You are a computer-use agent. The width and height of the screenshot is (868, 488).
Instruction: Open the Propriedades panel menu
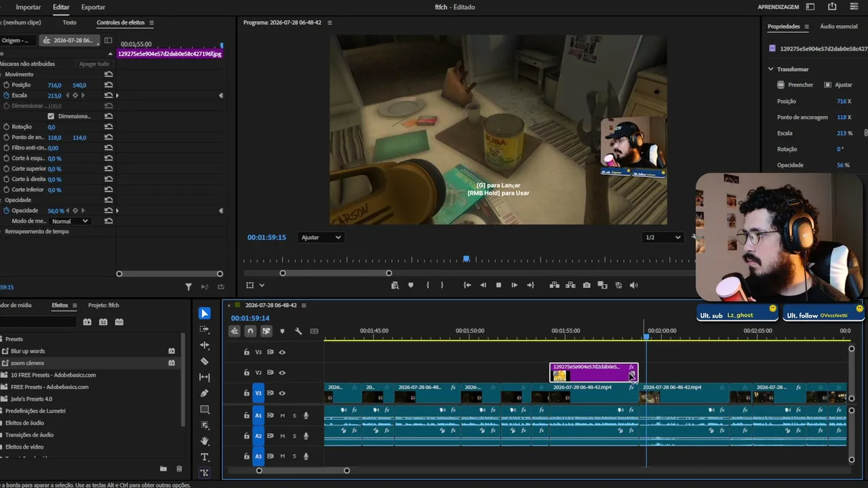pyautogui.click(x=806, y=26)
